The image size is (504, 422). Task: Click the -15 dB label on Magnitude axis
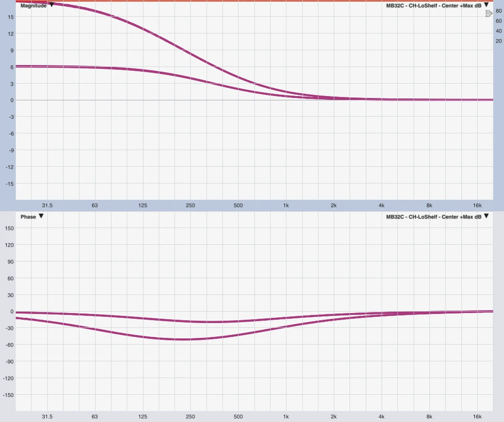(10, 184)
